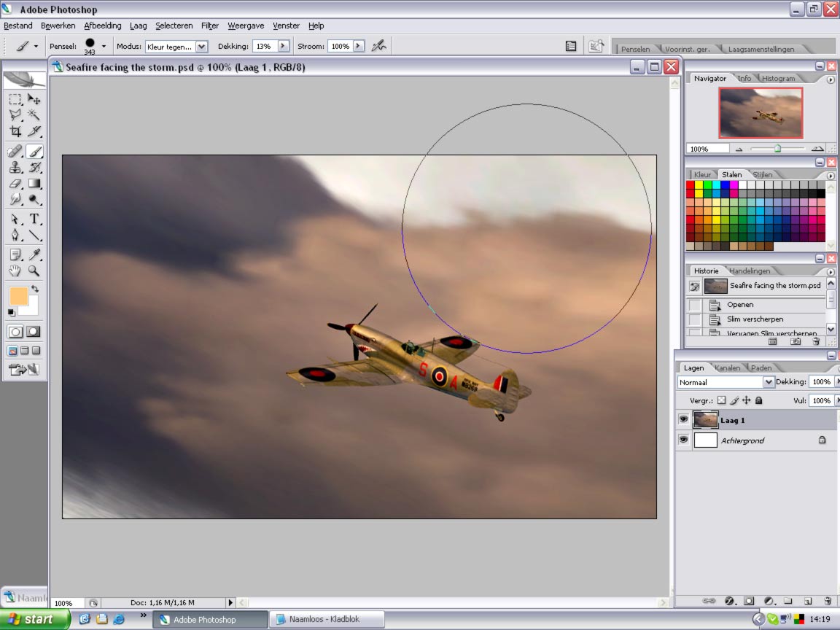Click the Windows start button

34,619
